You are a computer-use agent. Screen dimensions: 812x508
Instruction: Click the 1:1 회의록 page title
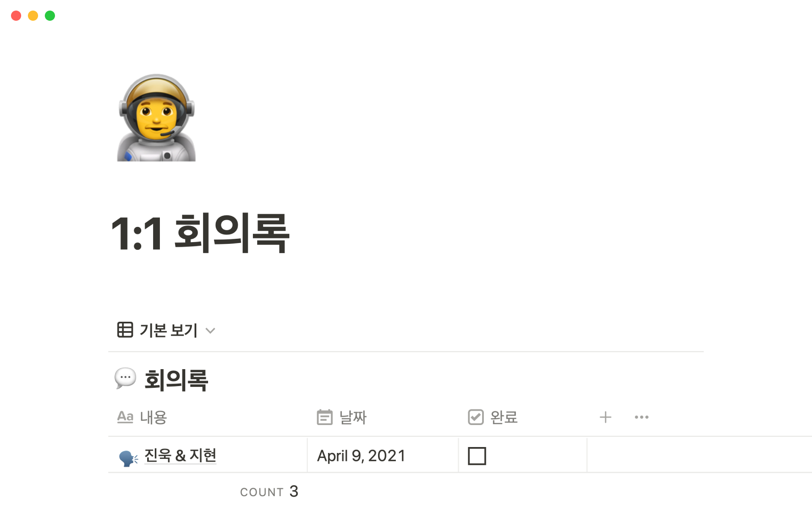click(x=200, y=233)
